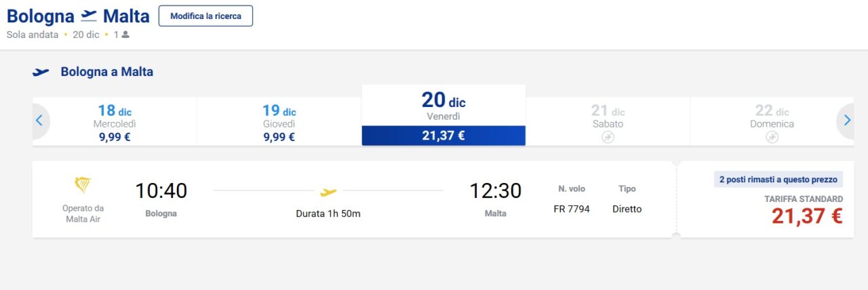The image size is (868, 290).
Task: Select the 18 dic Mercoledì date tab
Action: click(x=115, y=121)
